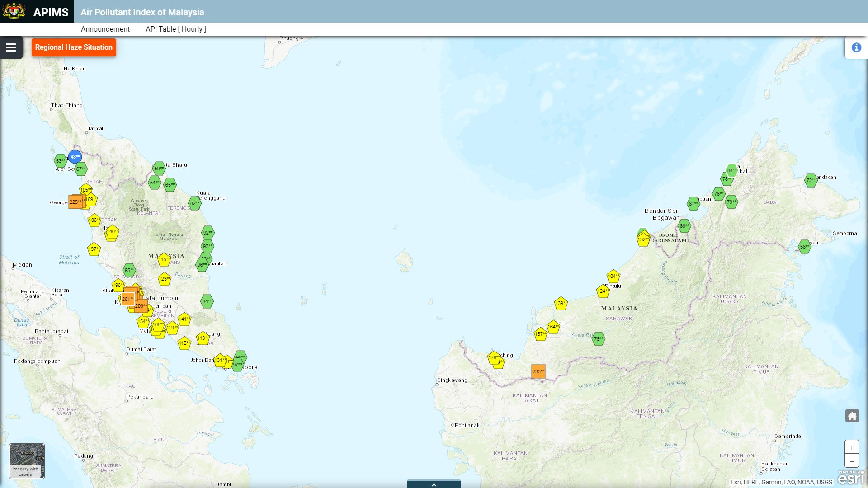Switch basemap to Imagery with Labels

(x=27, y=461)
